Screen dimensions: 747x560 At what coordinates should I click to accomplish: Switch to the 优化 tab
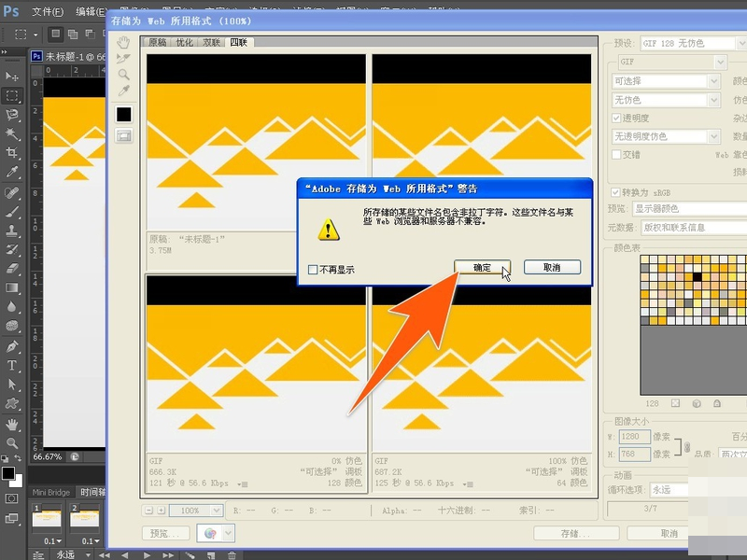click(x=184, y=42)
